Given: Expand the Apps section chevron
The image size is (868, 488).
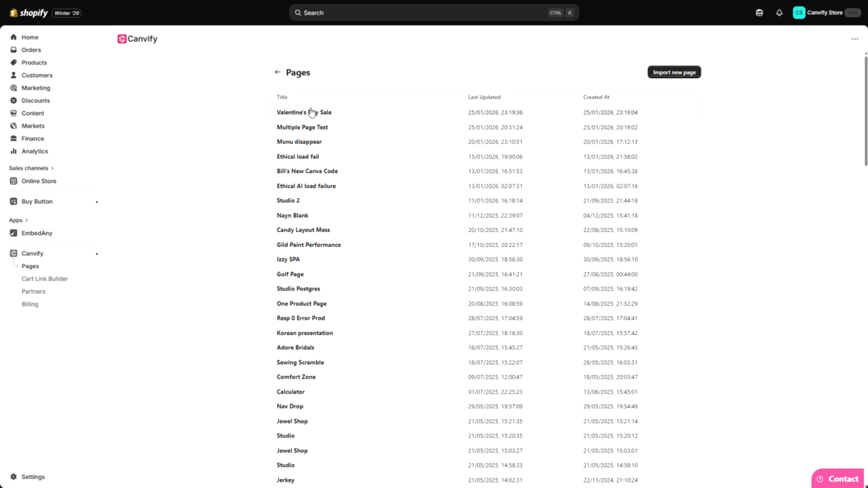Looking at the screenshot, I should pos(27,220).
